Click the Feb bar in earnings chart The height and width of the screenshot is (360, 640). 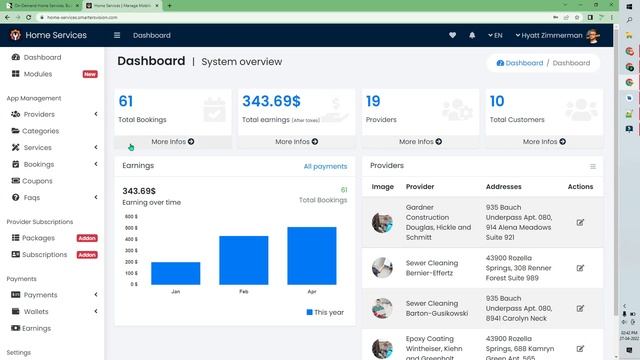pos(244,260)
